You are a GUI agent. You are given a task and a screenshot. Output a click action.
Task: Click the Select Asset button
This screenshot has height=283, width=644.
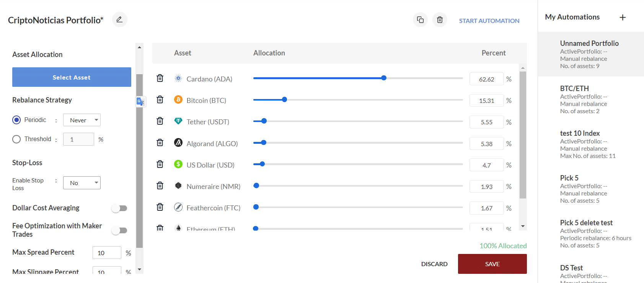tap(72, 77)
